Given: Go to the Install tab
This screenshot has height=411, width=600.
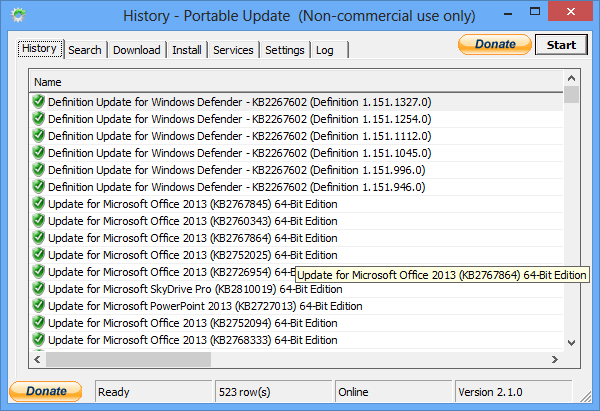Looking at the screenshot, I should (x=187, y=50).
